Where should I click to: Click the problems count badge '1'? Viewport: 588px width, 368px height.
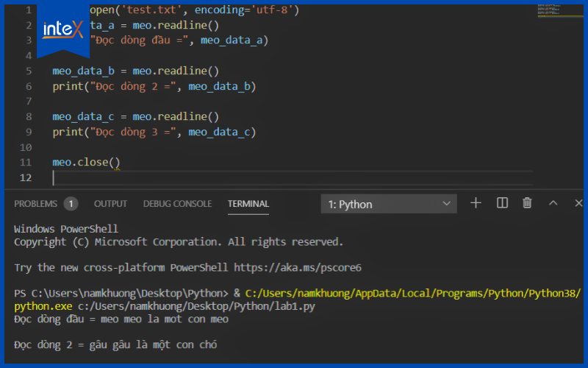pos(71,204)
